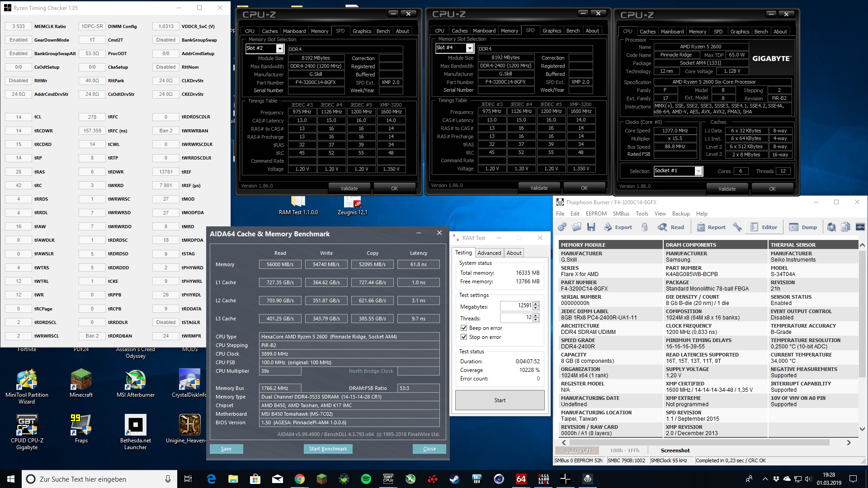Open the Slot #4 memory slot dropdown
The image size is (868, 488).
470,48
